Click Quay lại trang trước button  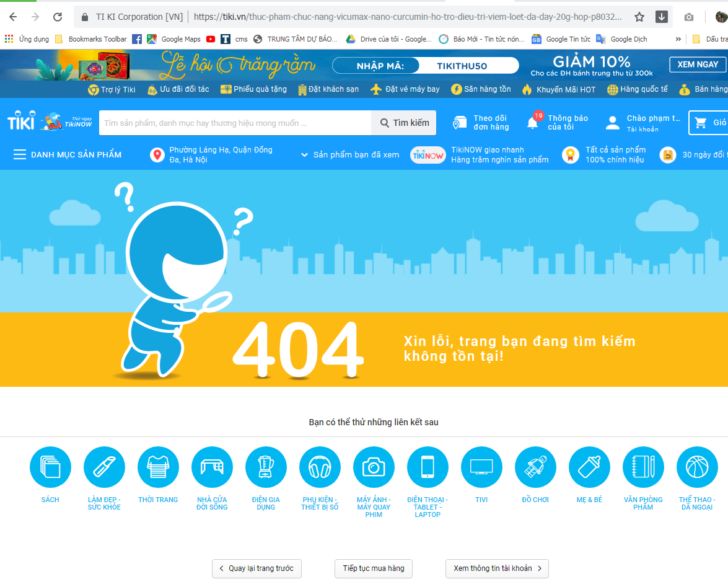(x=257, y=568)
